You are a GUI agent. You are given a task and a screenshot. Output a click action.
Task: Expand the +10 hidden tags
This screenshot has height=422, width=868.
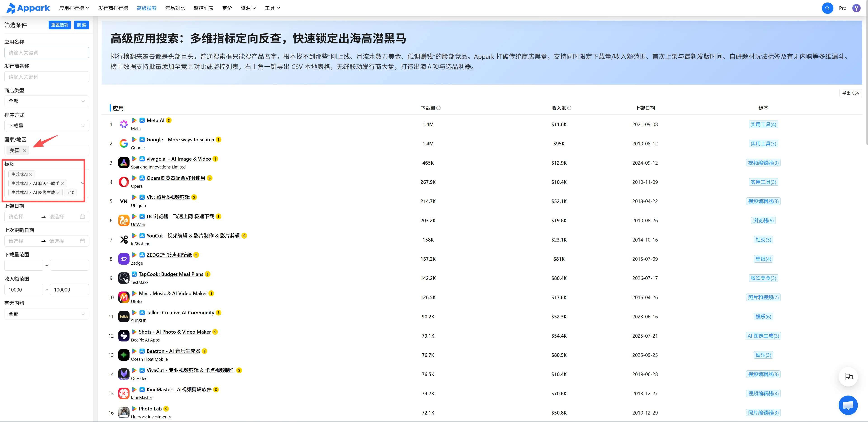coord(71,192)
